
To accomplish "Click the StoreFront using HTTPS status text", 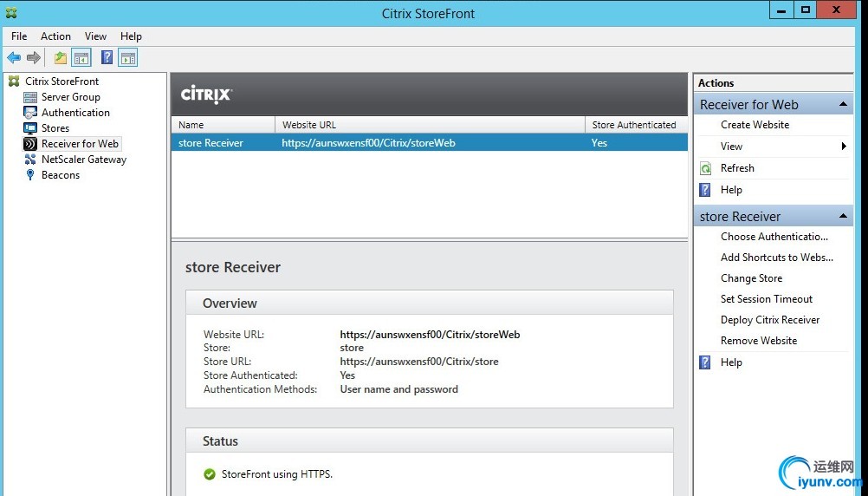I will pyautogui.click(x=277, y=474).
